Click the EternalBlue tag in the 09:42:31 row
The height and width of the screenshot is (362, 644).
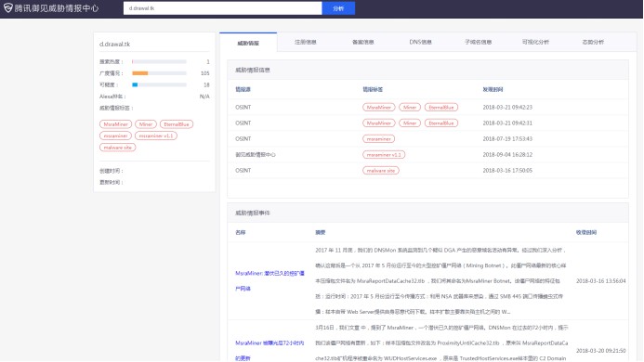click(441, 123)
